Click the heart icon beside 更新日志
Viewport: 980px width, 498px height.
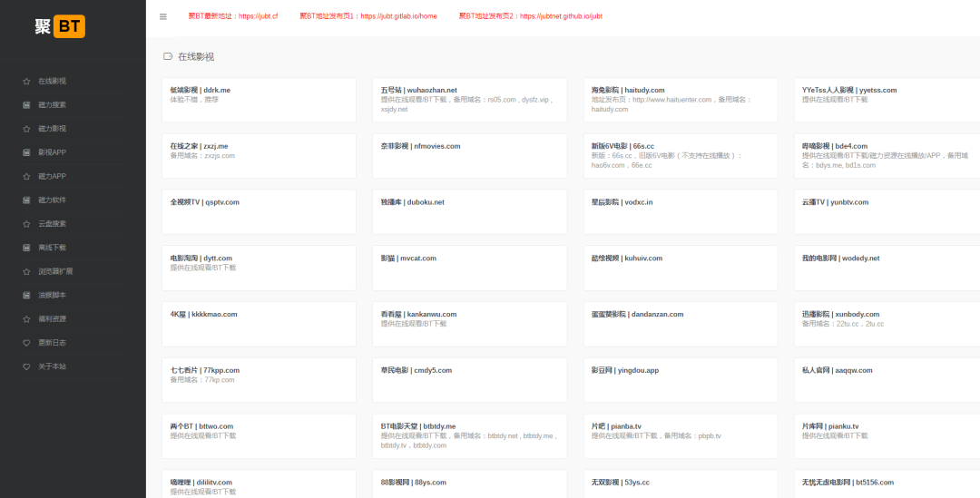coord(27,343)
